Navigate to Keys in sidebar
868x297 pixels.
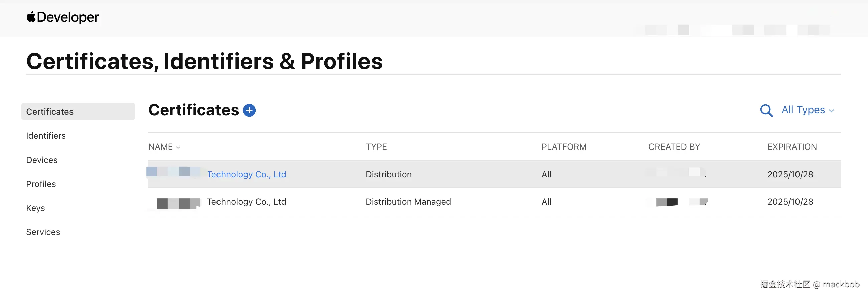tap(36, 208)
